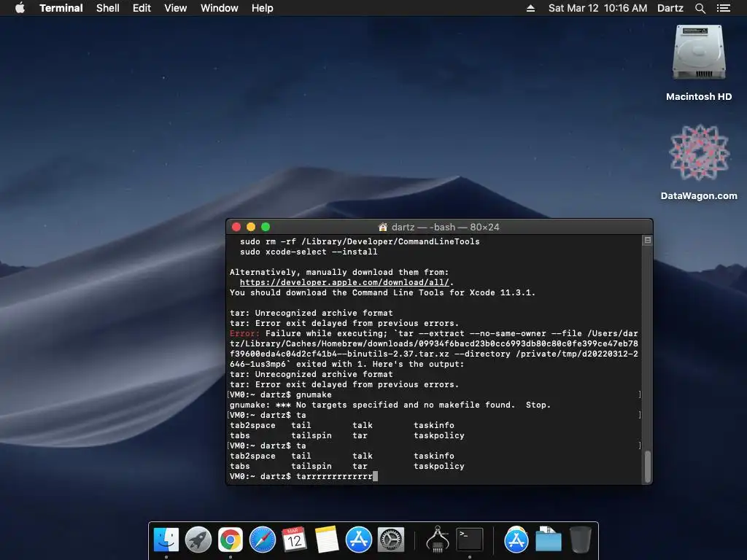Open System Preferences gear in Dock
The width and height of the screenshot is (747, 560).
point(391,540)
